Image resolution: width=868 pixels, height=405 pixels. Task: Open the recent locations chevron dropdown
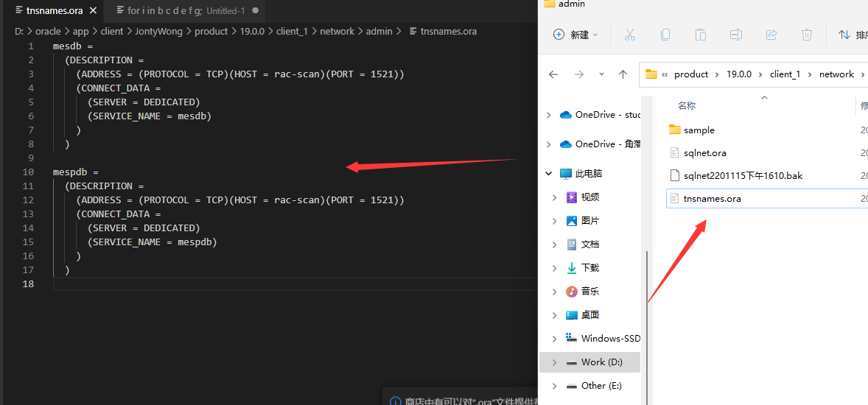601,74
